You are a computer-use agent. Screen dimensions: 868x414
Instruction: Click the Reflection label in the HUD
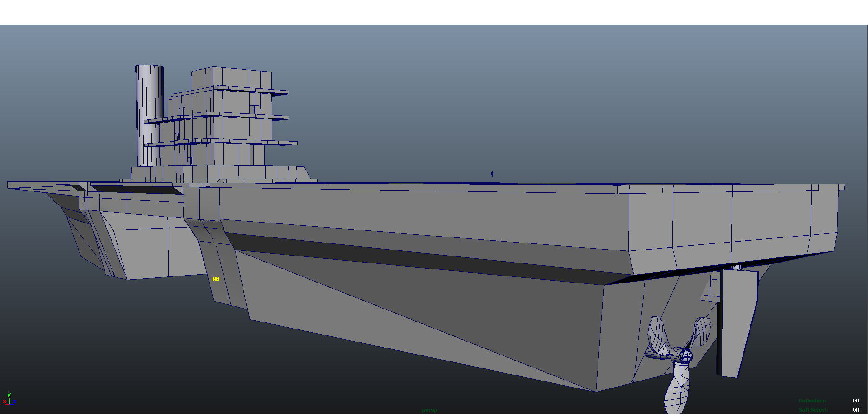click(812, 401)
